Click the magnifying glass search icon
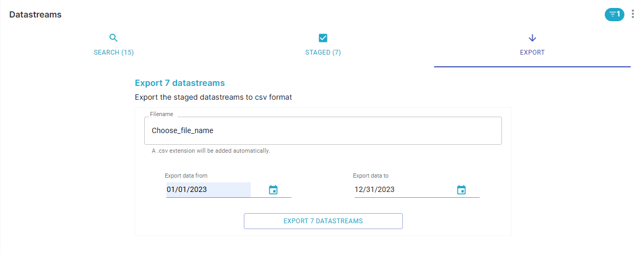The width and height of the screenshot is (644, 254). [113, 38]
